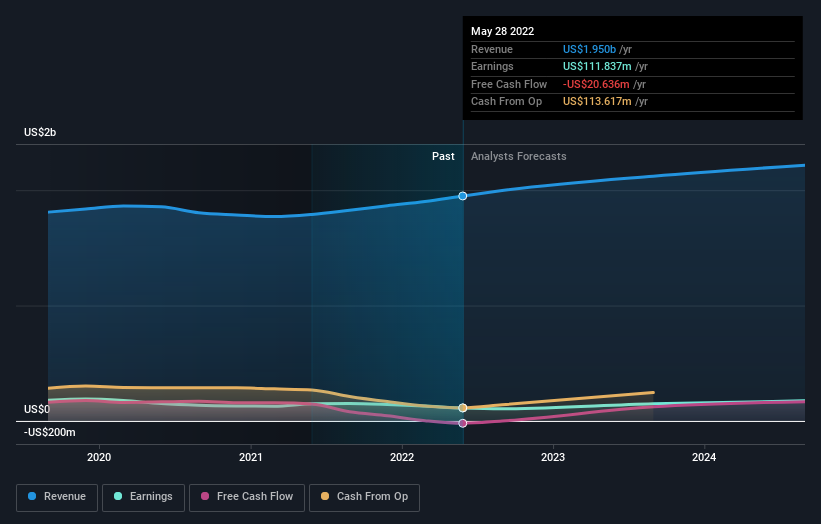The height and width of the screenshot is (524, 821).
Task: Click the pink Free Cash Flow chart marker
Action: [463, 423]
